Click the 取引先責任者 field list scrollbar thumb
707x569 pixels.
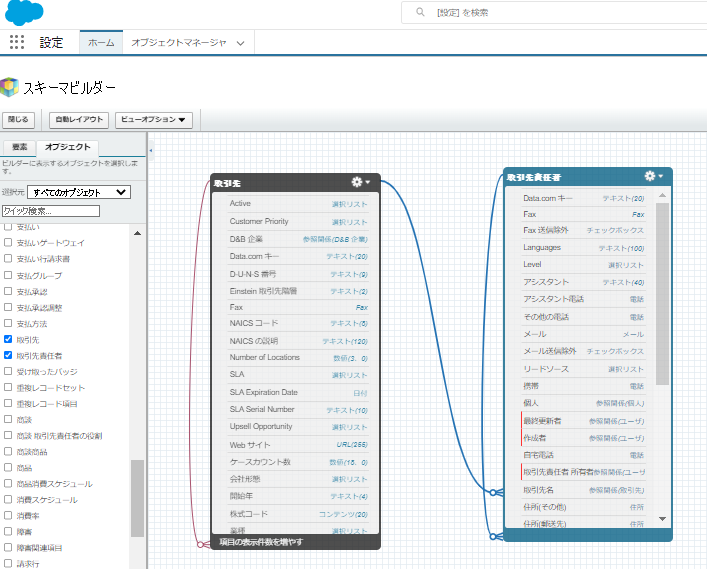click(662, 294)
